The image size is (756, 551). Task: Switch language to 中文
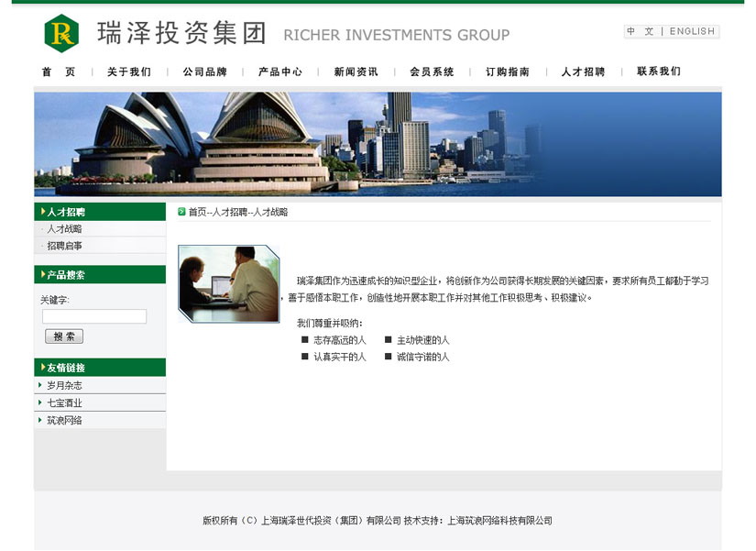641,31
